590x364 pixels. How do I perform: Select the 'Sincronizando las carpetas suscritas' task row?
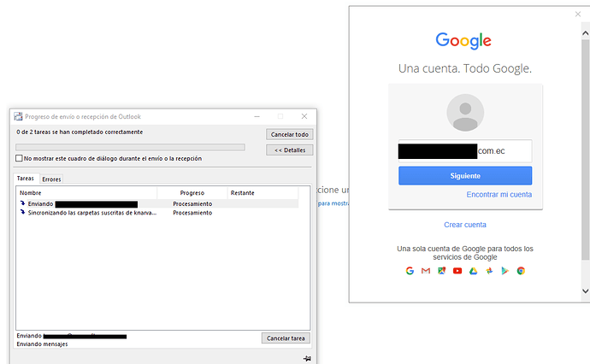click(157, 213)
